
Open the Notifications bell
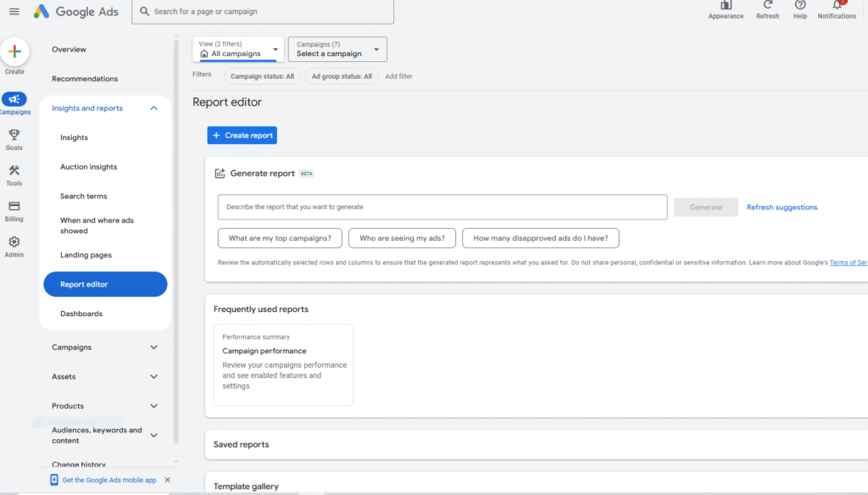click(x=837, y=6)
